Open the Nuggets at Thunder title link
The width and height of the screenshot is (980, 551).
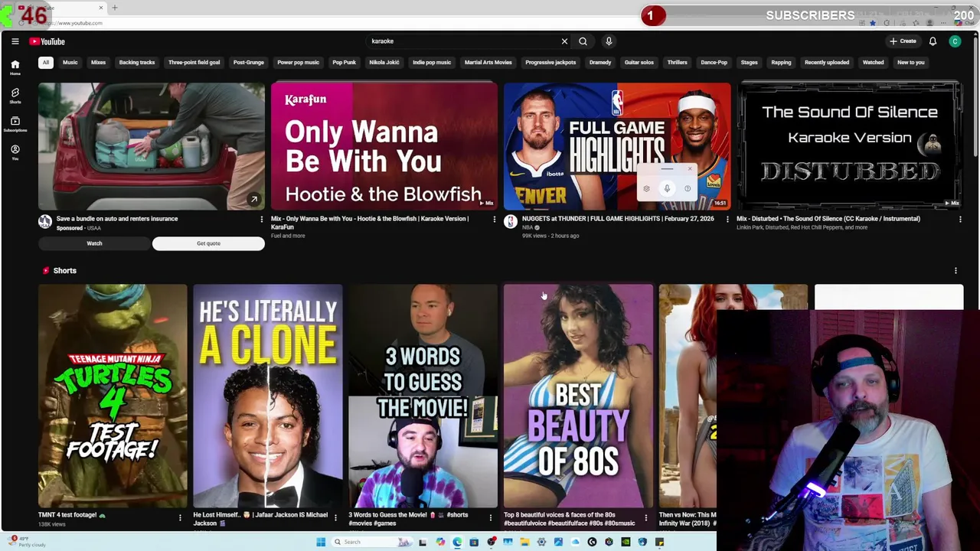coord(618,219)
